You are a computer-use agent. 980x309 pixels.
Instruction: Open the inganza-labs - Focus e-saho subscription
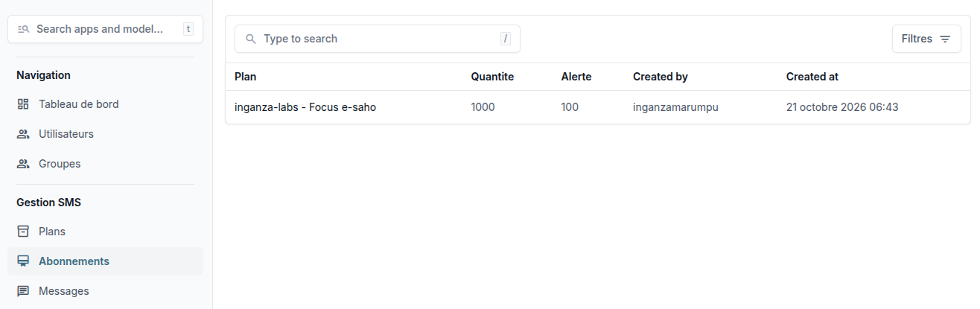click(x=305, y=107)
